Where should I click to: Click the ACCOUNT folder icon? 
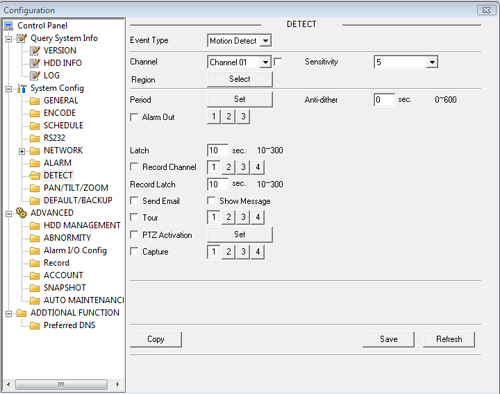(35, 276)
